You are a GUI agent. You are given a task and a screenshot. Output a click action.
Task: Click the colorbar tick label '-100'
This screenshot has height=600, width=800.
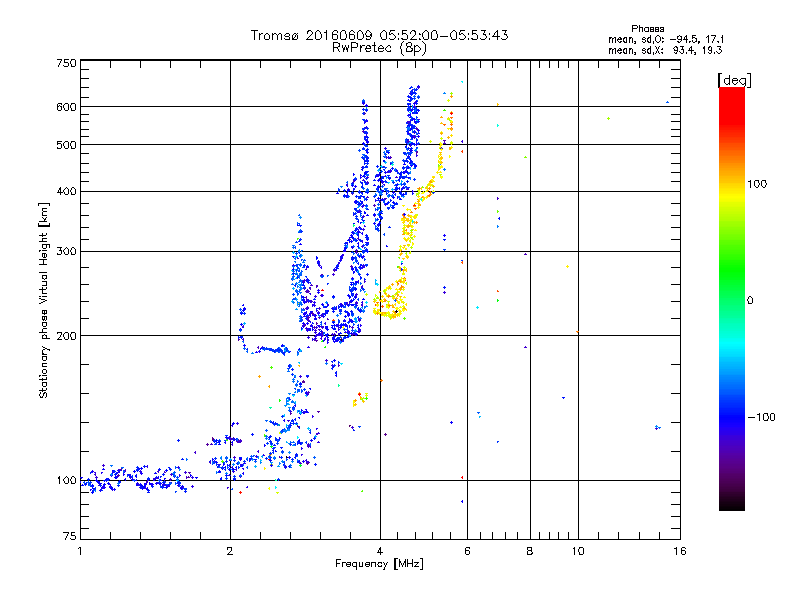[x=761, y=417]
